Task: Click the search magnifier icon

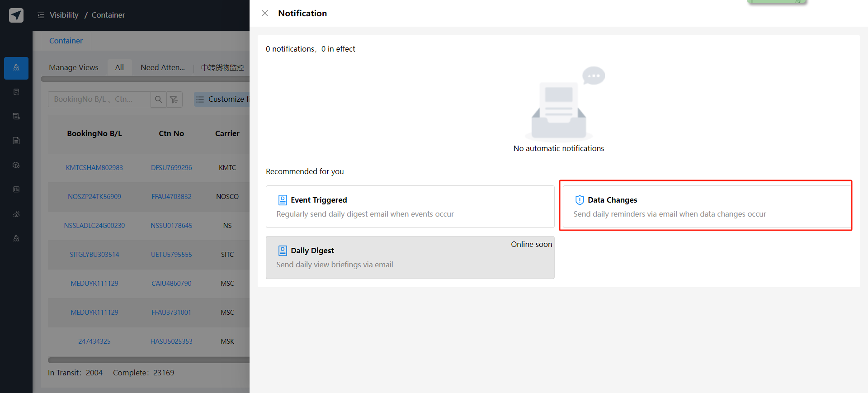Action: [x=158, y=99]
